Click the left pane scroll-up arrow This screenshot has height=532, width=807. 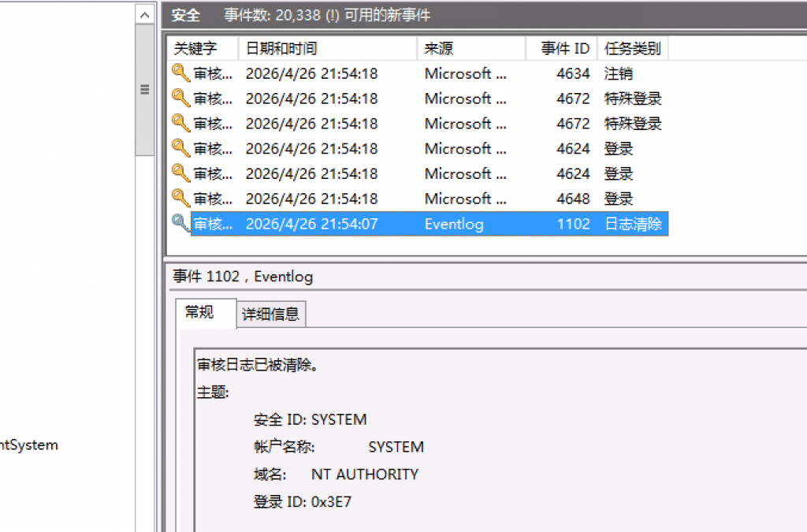pyautogui.click(x=145, y=15)
